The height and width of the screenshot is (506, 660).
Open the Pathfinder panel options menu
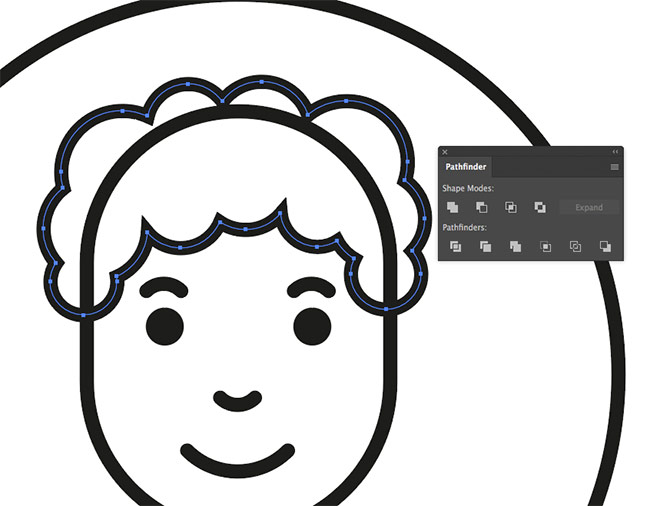(x=615, y=167)
